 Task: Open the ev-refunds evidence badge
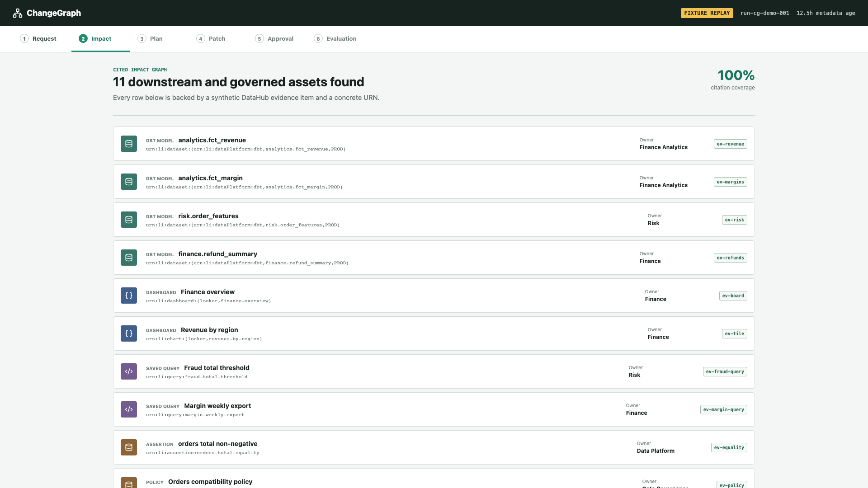coord(731,258)
